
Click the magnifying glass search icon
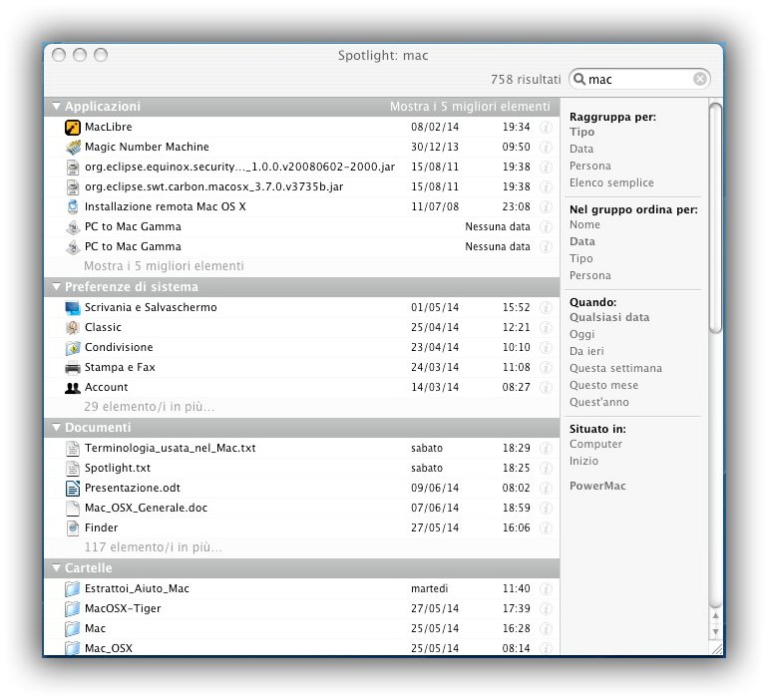(x=579, y=79)
